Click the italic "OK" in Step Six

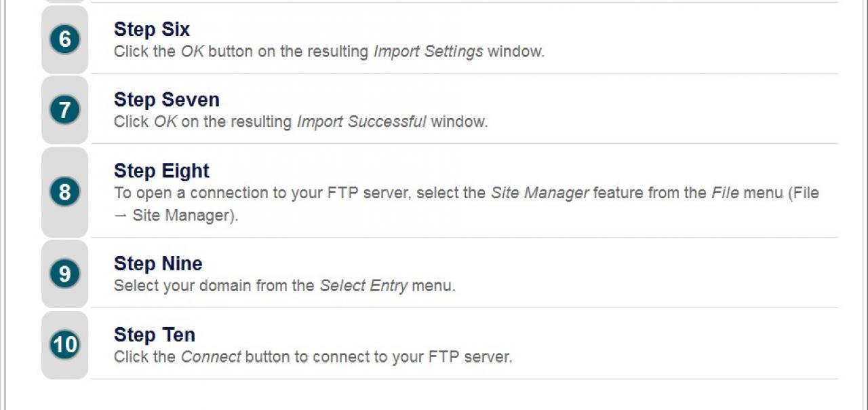[x=192, y=52]
